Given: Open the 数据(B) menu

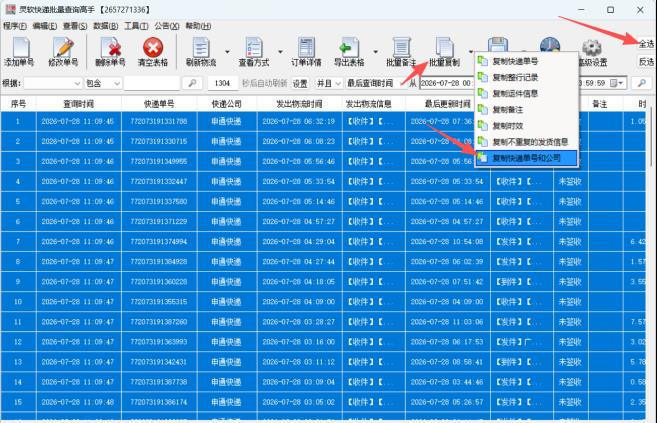Looking at the screenshot, I should pyautogui.click(x=105, y=26).
